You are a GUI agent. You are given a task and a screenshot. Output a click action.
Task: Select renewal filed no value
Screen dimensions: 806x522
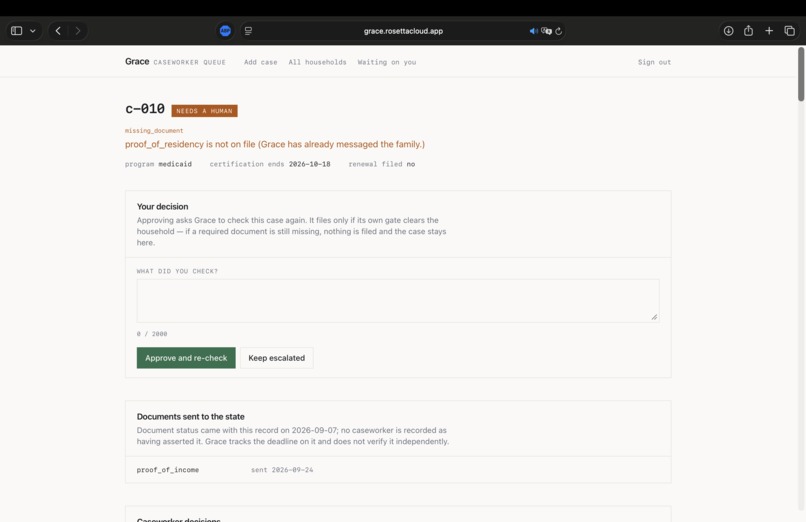pos(411,164)
